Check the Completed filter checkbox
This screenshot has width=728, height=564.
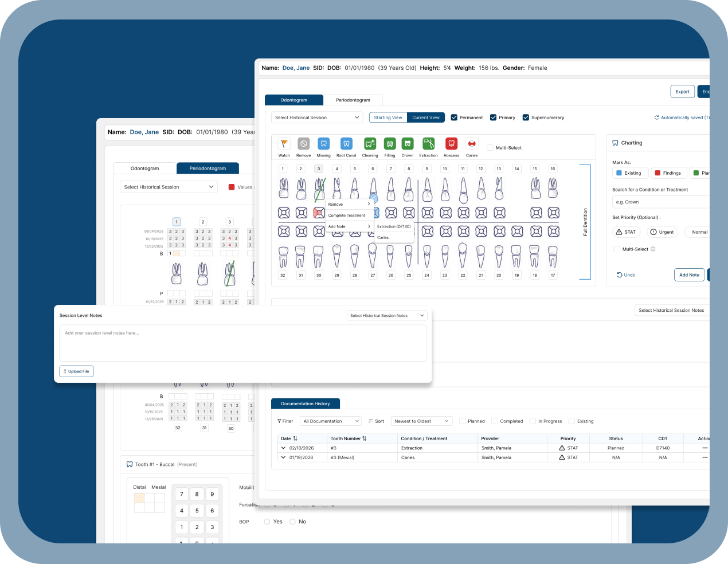(494, 421)
